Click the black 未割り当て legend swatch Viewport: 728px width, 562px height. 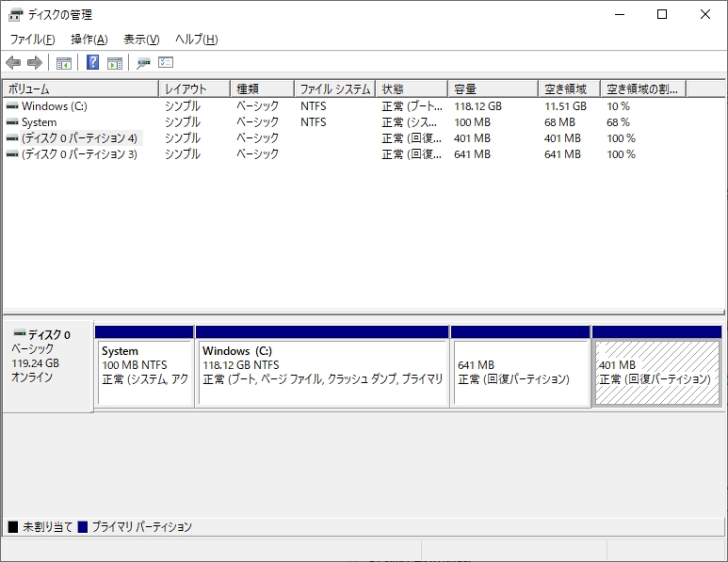tap(13, 527)
